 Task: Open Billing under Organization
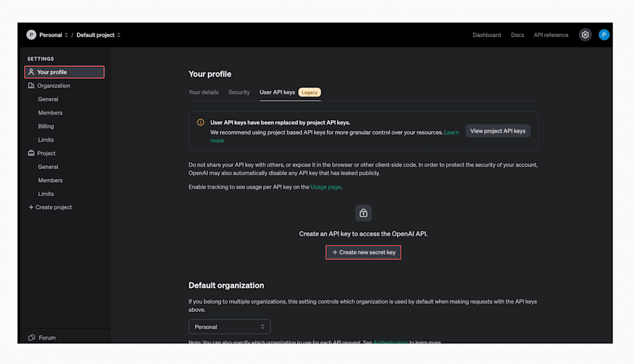[x=46, y=126]
